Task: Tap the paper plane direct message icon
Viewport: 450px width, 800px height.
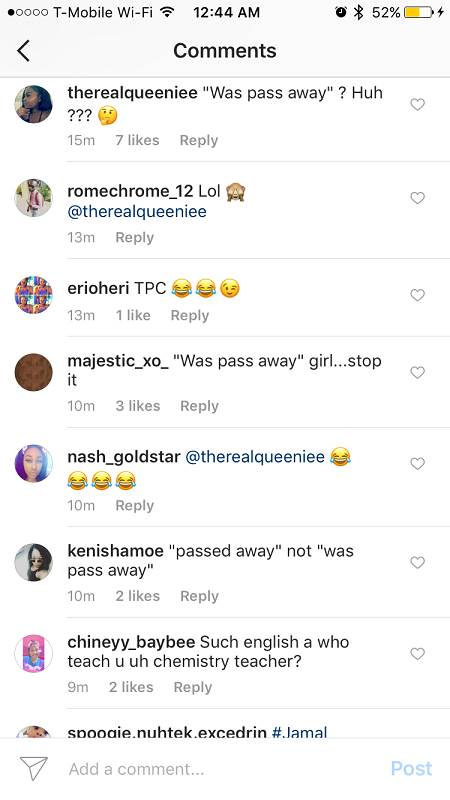Action: pyautogui.click(x=34, y=768)
